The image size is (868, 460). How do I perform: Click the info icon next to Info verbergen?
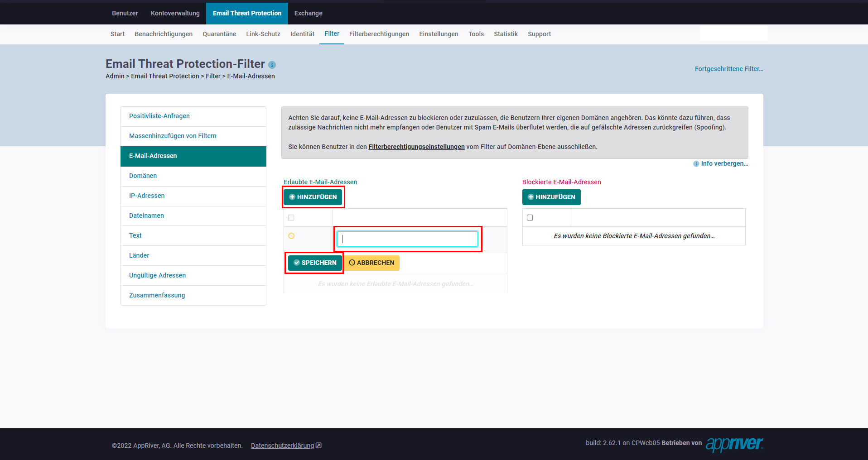696,164
